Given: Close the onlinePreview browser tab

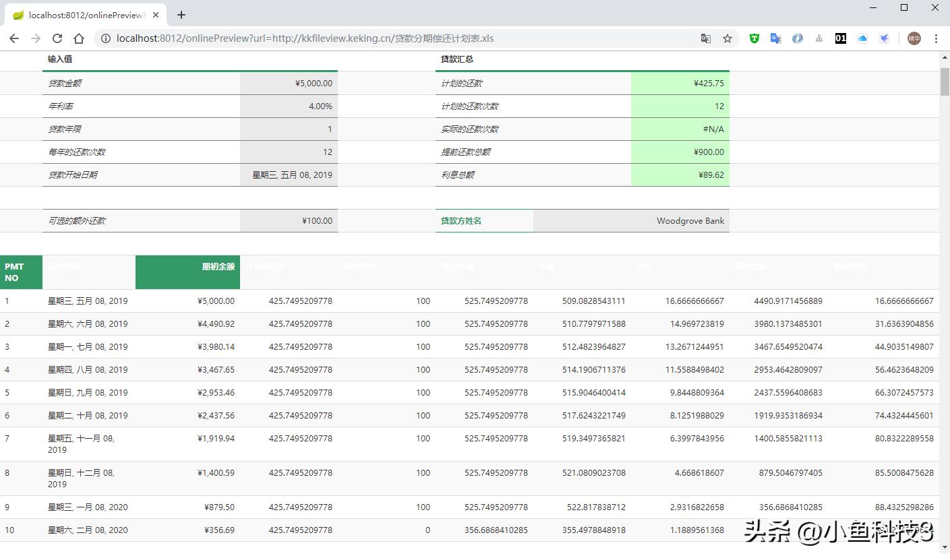Looking at the screenshot, I should click(x=156, y=15).
